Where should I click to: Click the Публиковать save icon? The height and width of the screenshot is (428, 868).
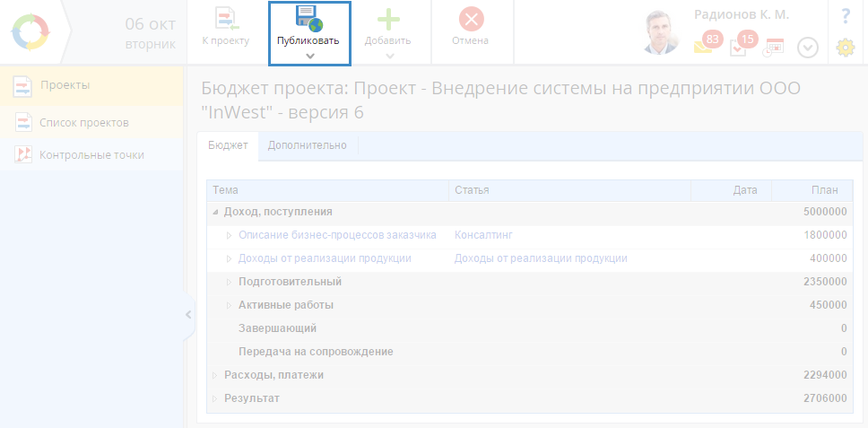(308, 19)
